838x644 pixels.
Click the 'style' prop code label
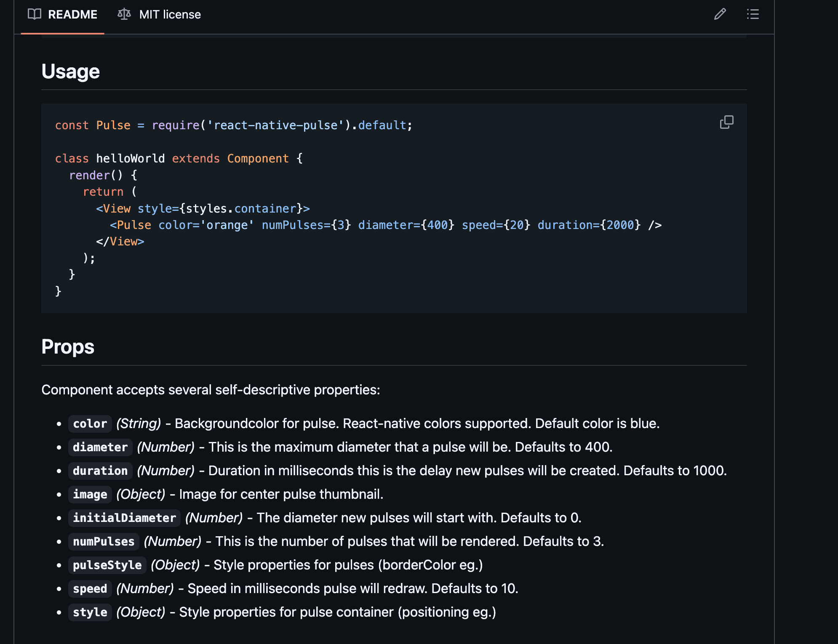pos(90,612)
